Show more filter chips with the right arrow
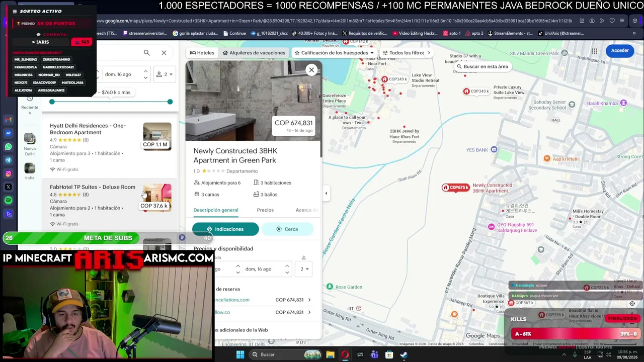This screenshot has width=644, height=362. [x=429, y=53]
